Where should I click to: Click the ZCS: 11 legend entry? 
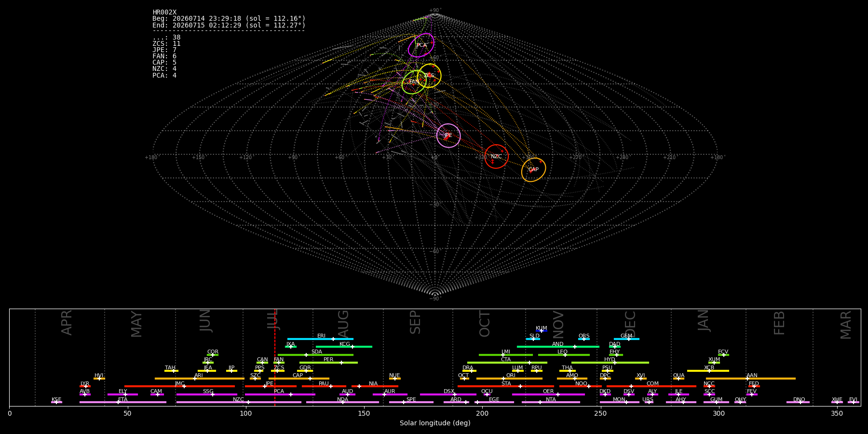(166, 44)
